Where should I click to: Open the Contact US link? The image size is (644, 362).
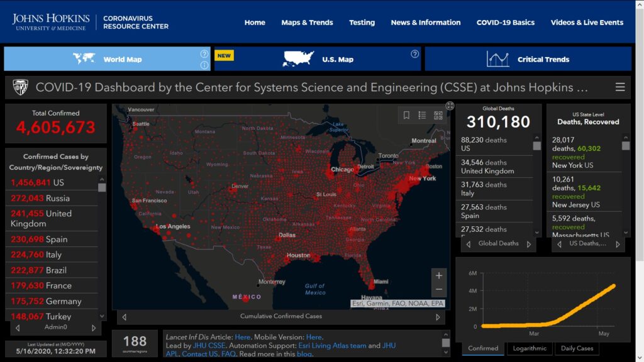click(199, 354)
